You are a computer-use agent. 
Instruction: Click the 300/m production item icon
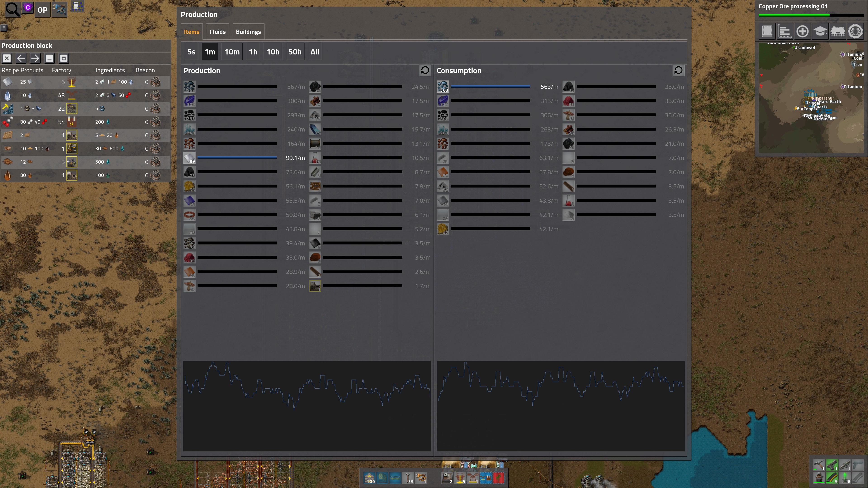(x=189, y=101)
